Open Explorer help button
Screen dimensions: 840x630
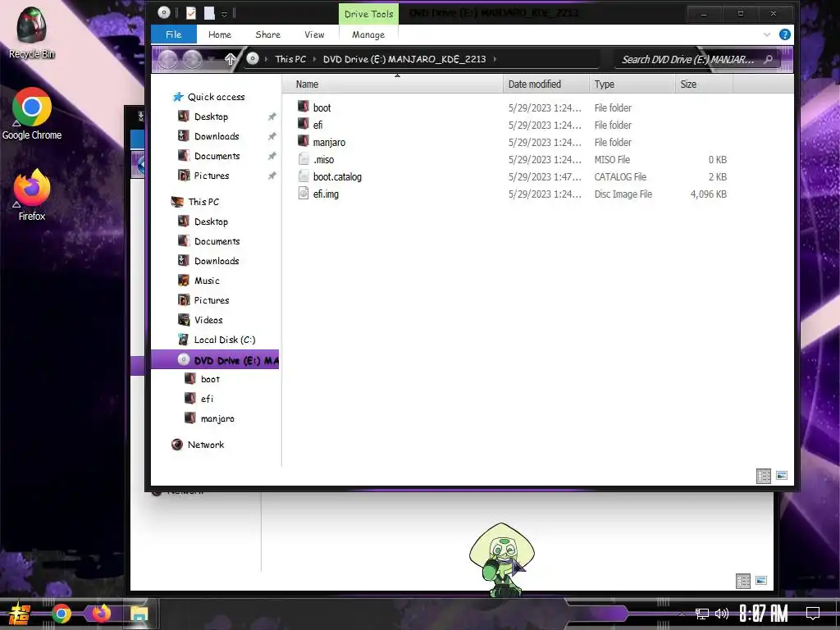point(785,34)
